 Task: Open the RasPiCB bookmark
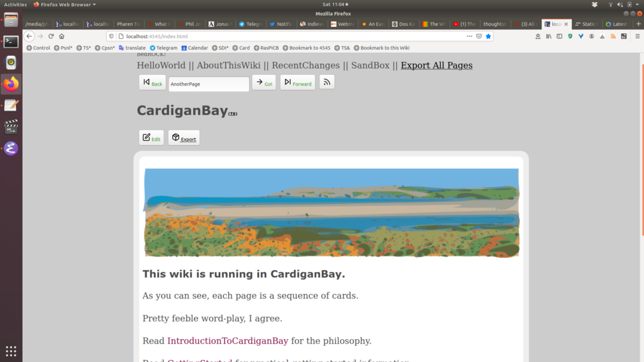tap(266, 48)
